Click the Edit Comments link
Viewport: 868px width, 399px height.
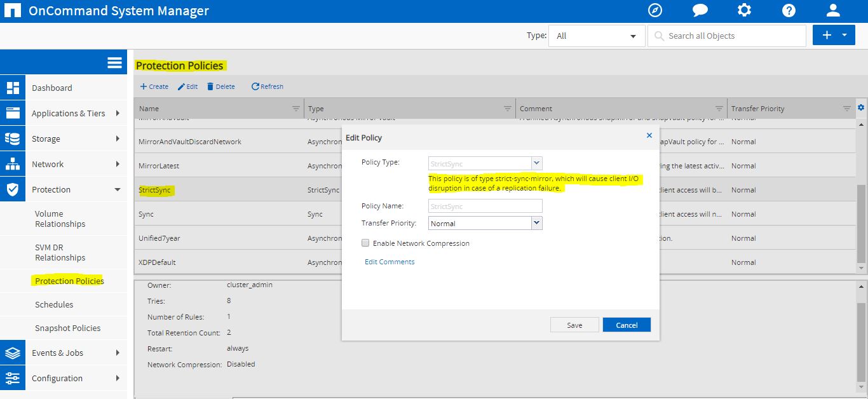(x=389, y=261)
